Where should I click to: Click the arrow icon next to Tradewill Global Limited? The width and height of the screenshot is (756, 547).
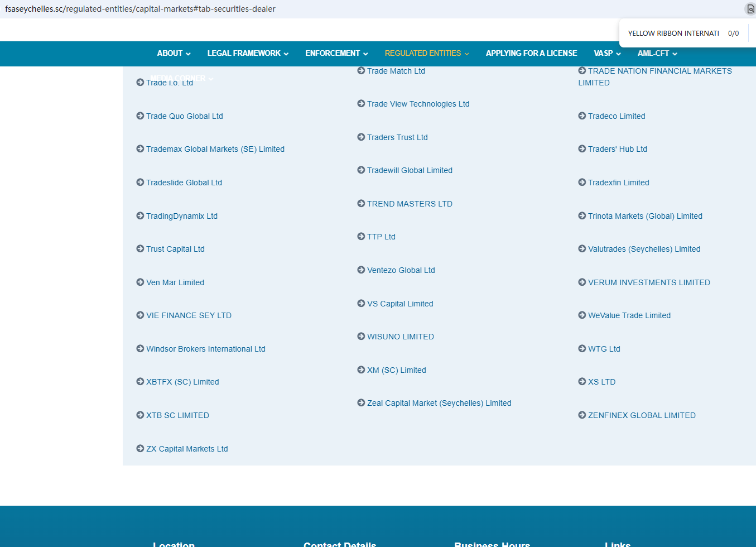tap(361, 170)
